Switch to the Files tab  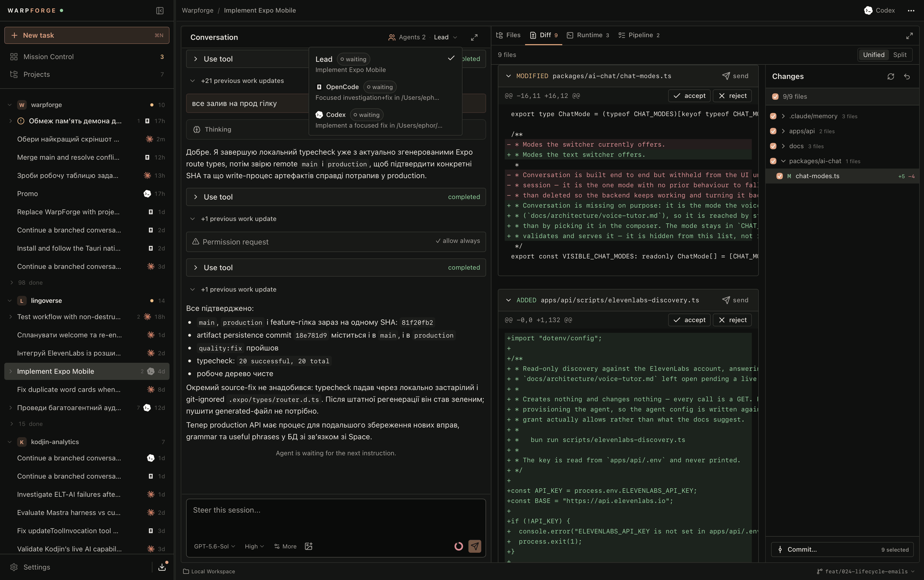point(508,35)
